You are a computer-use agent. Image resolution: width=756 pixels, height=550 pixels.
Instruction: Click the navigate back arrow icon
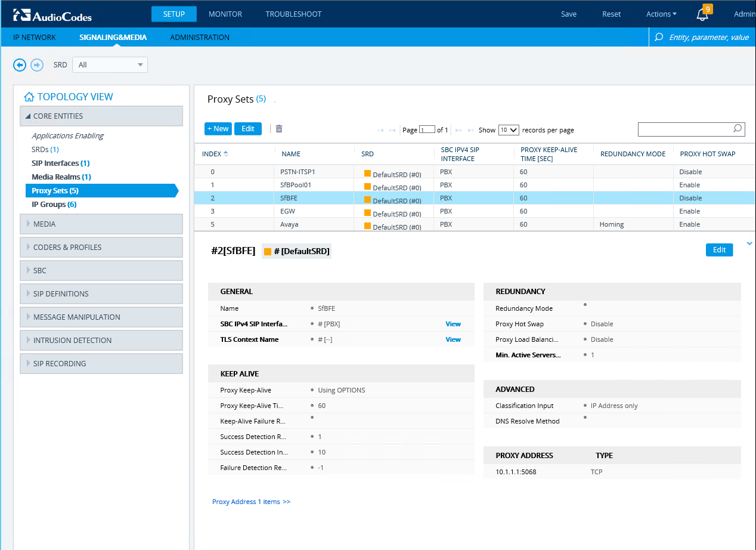click(x=20, y=65)
